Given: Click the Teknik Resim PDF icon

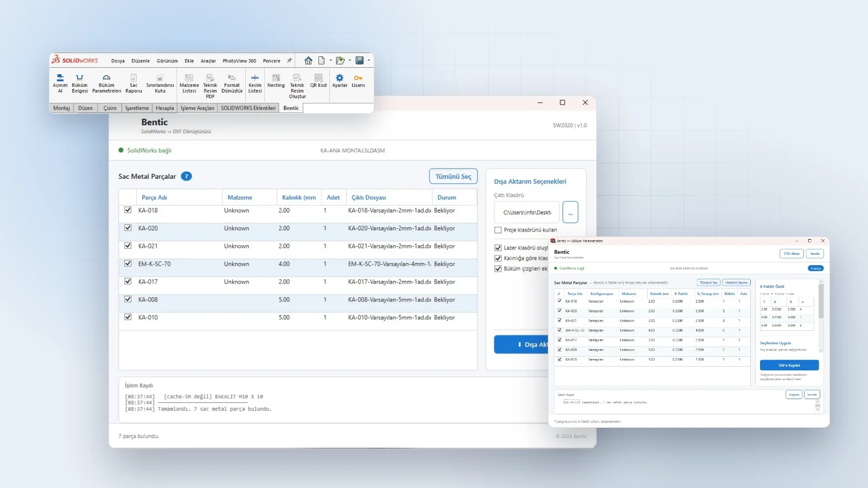Looking at the screenshot, I should coord(210,86).
